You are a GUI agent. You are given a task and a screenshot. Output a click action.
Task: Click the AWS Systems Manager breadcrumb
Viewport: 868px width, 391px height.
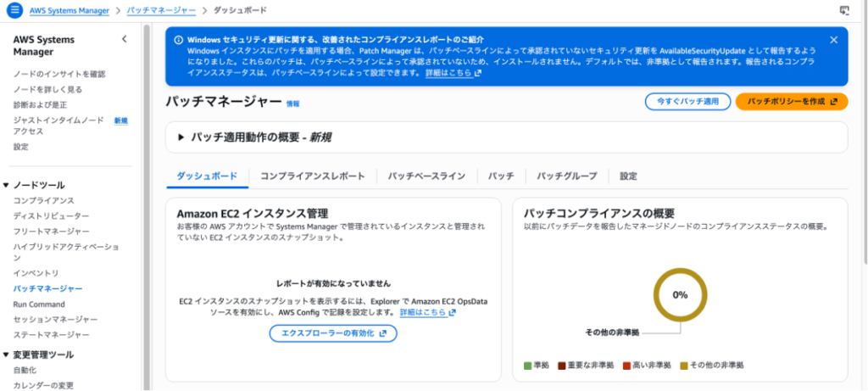click(x=70, y=10)
